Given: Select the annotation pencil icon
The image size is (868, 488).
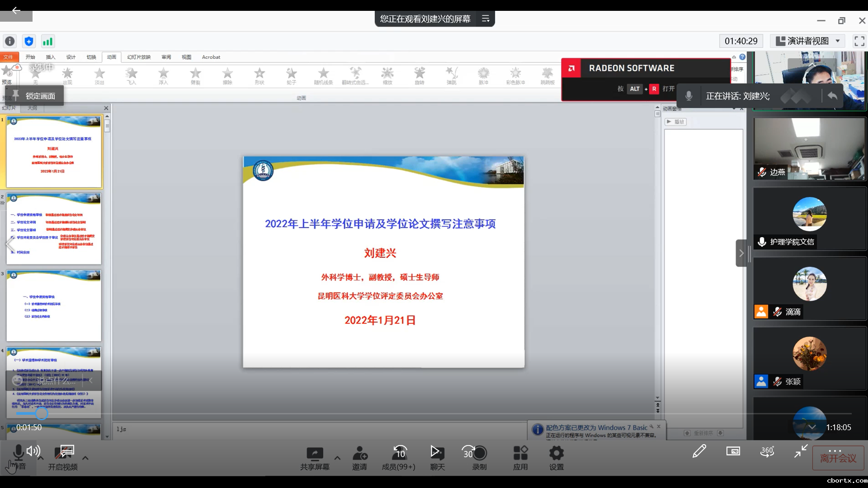Looking at the screenshot, I should point(699,451).
